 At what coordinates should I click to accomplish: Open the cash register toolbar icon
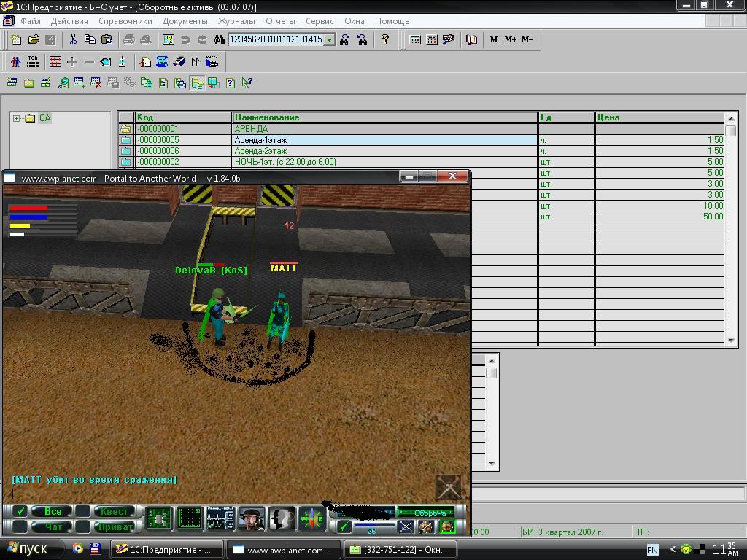212,62
